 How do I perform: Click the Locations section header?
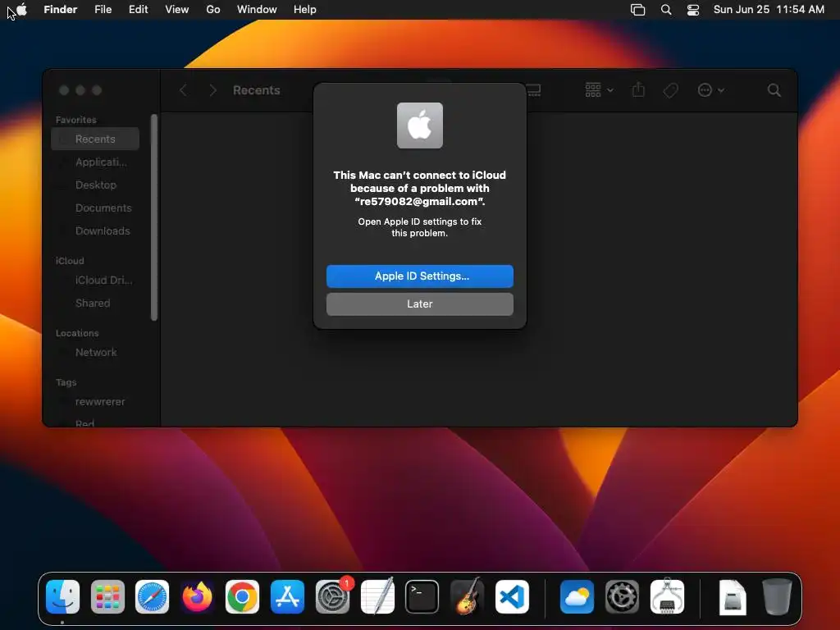[77, 333]
